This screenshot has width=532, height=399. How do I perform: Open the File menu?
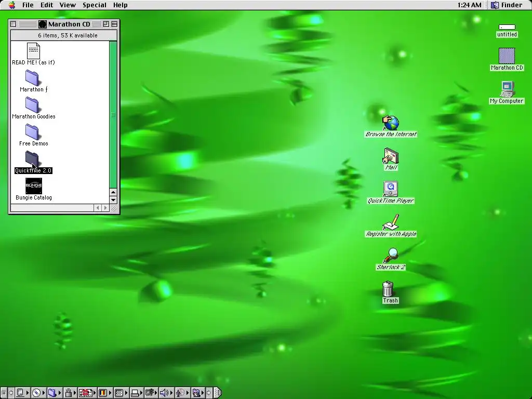coord(28,5)
